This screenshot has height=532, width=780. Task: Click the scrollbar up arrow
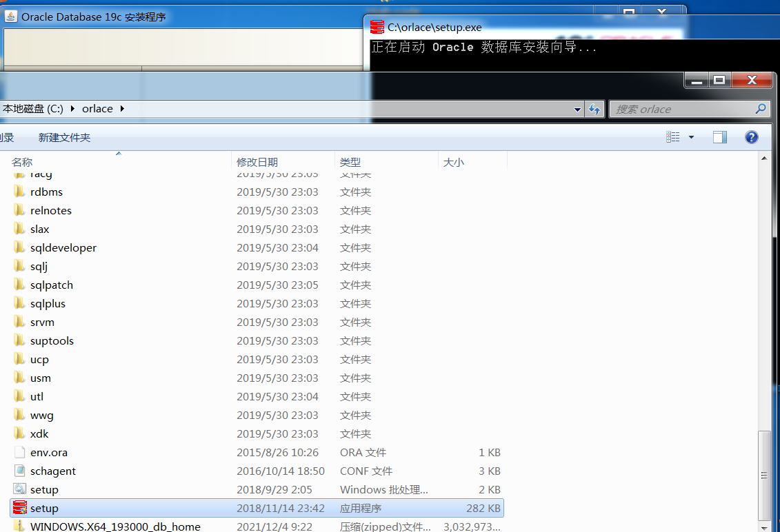coord(764,158)
